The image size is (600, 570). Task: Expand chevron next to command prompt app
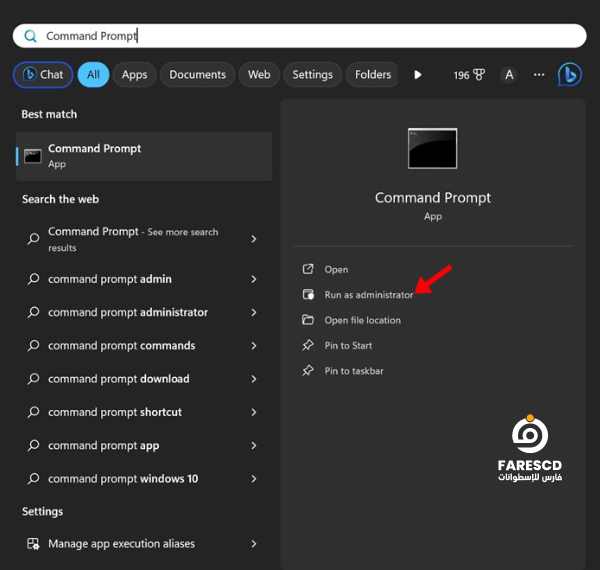tap(254, 446)
